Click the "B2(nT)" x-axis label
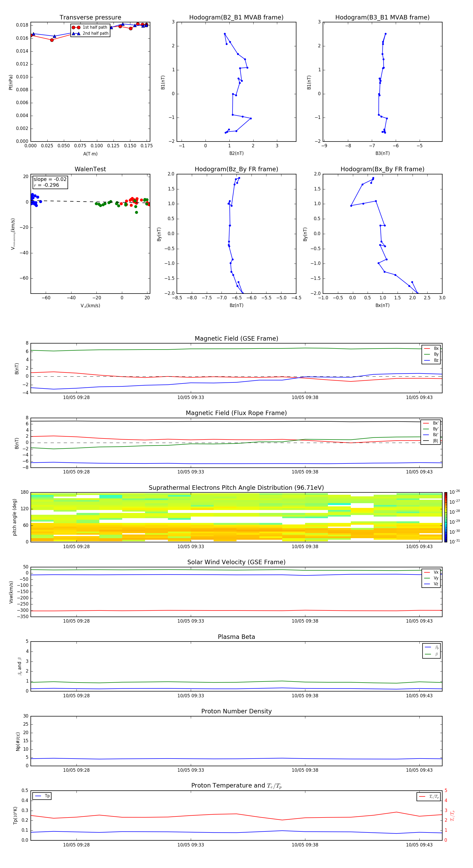This screenshot has height=868, width=473. pos(236,154)
